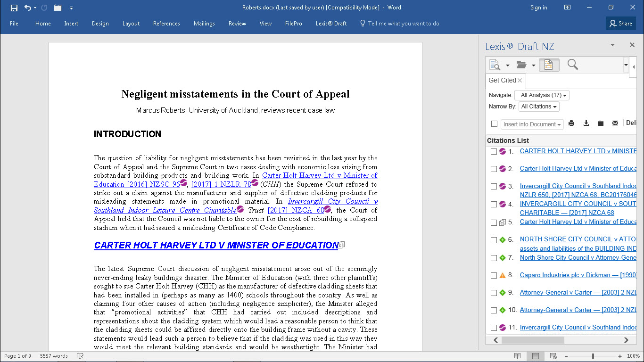644x362 pixels.
Task: Expand the folder icon dropdown arrow
Action: click(x=533, y=66)
